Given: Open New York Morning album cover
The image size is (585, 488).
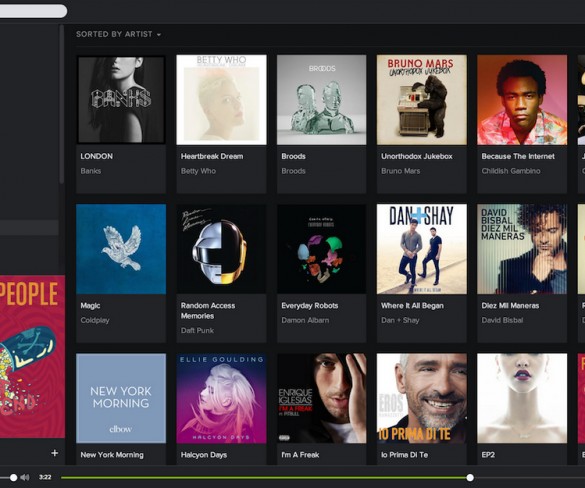Looking at the screenshot, I should [121, 398].
